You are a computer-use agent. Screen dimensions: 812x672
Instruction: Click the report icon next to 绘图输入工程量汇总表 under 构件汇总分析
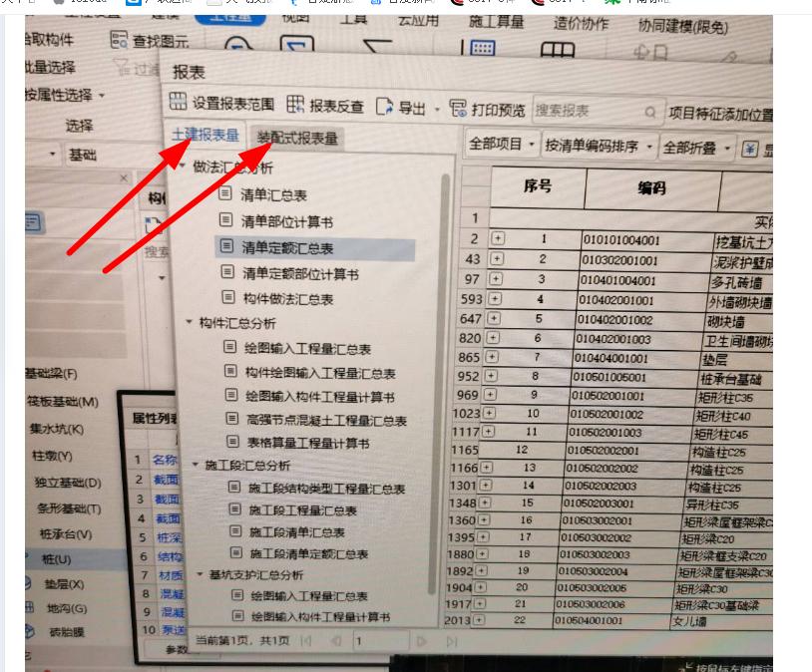[x=229, y=346]
